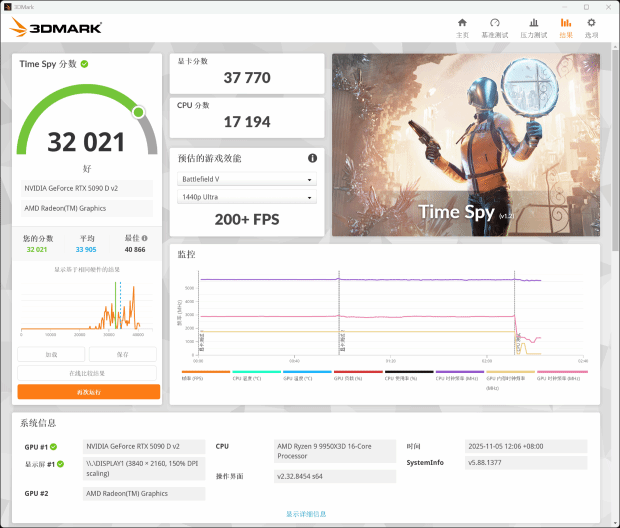Click green check icon next to GPU #1
The height and width of the screenshot is (528, 620).
(54, 447)
